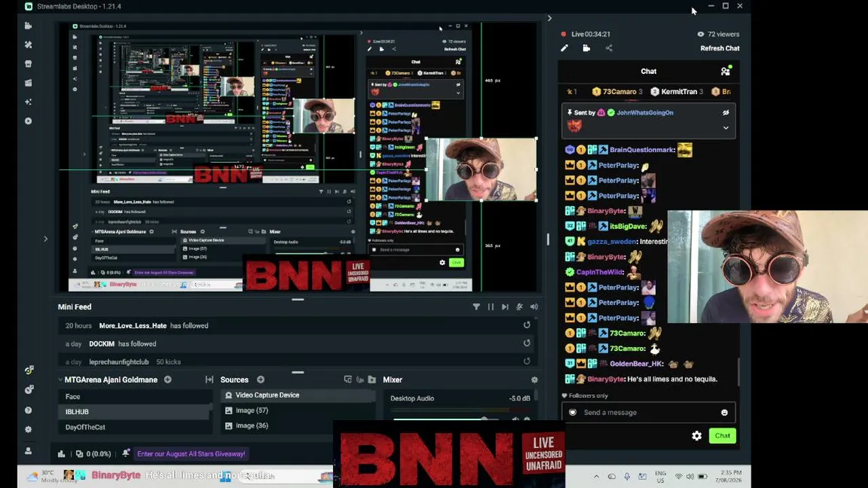
Task: Click the dropped frames 0 (0.0%) indicator
Action: click(x=94, y=454)
